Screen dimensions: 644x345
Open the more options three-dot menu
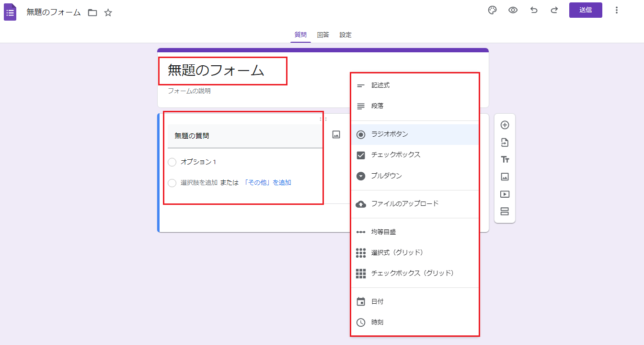617,10
